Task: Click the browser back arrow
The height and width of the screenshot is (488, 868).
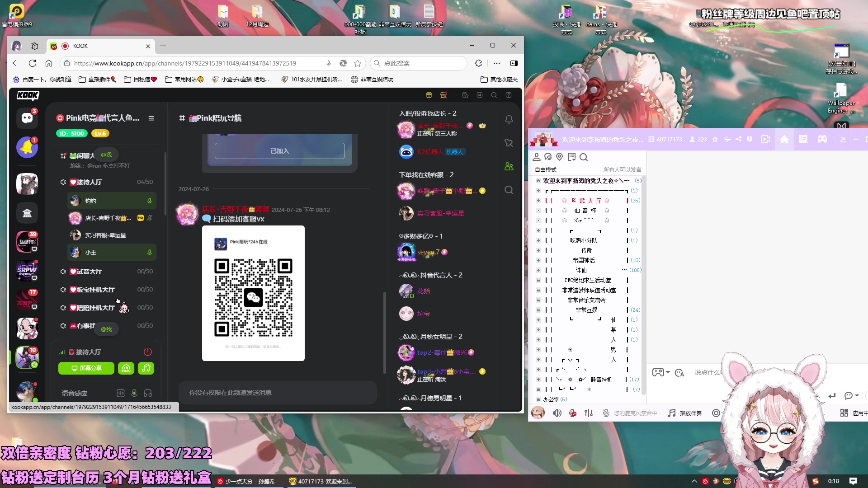Action: [x=16, y=63]
